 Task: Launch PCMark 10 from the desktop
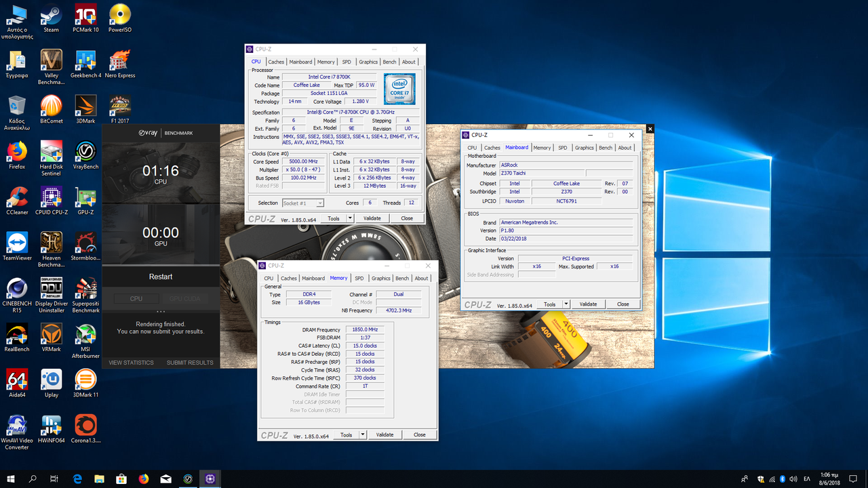(85, 18)
